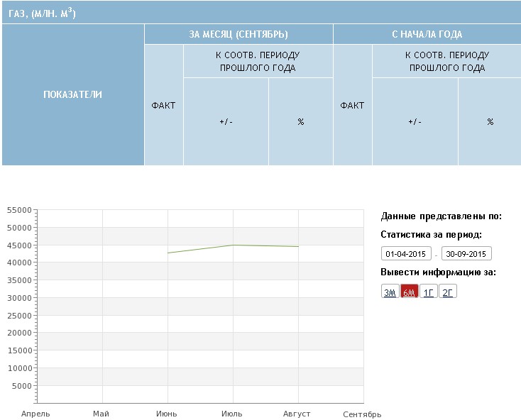Screen dimensions: 521x420
Task: Click the Апрель label on chart axis
Action: click(x=35, y=414)
